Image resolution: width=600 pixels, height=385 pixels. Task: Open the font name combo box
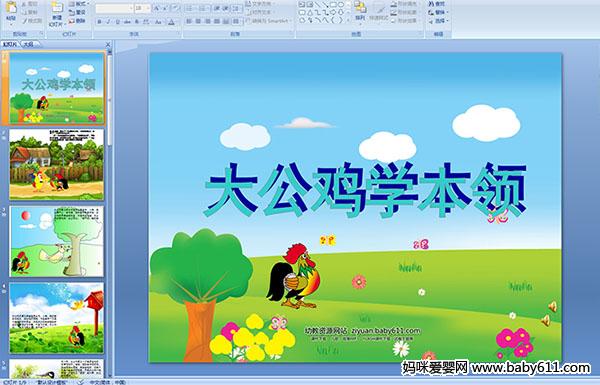[x=114, y=8]
